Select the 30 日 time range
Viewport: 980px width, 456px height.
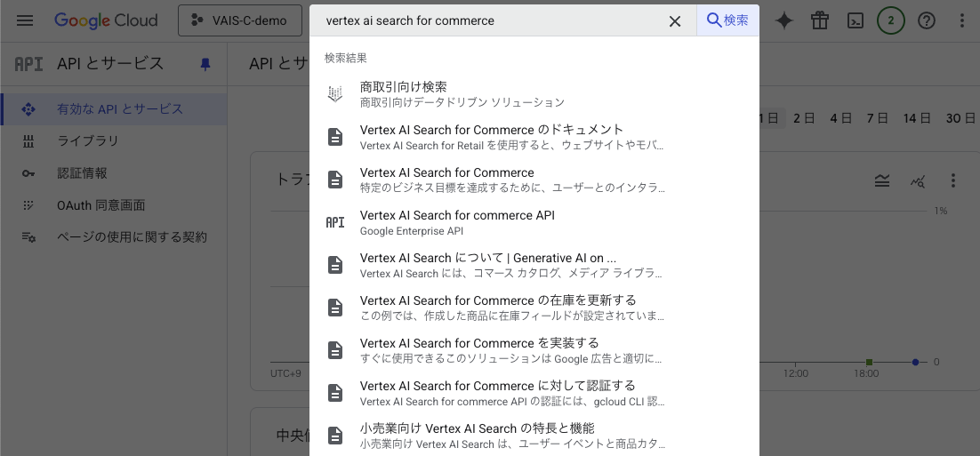[960, 118]
